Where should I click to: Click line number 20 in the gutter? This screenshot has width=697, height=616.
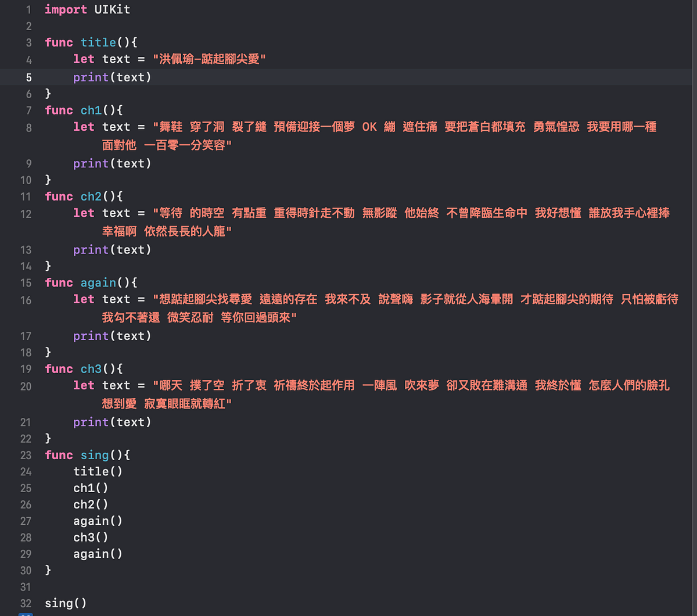coord(26,386)
